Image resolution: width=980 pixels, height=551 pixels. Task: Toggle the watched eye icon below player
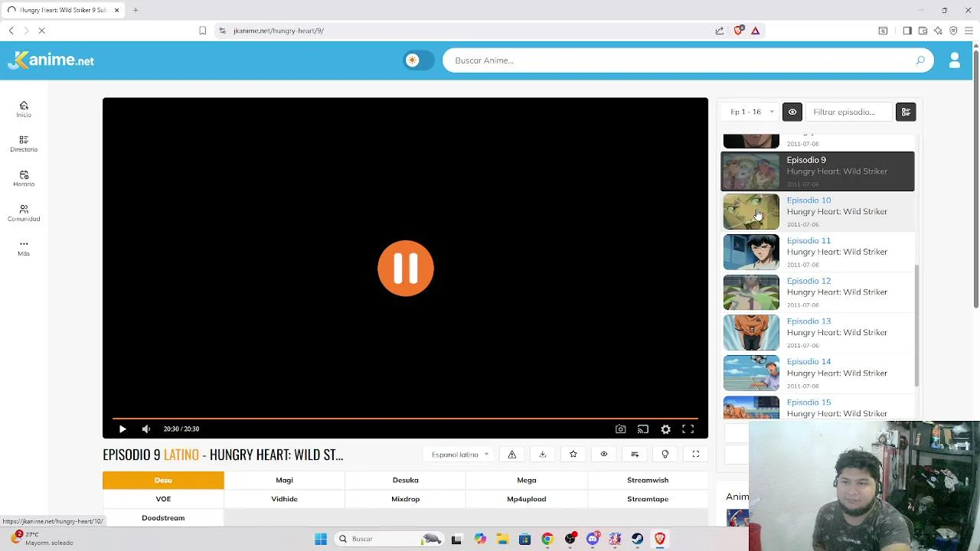click(604, 455)
